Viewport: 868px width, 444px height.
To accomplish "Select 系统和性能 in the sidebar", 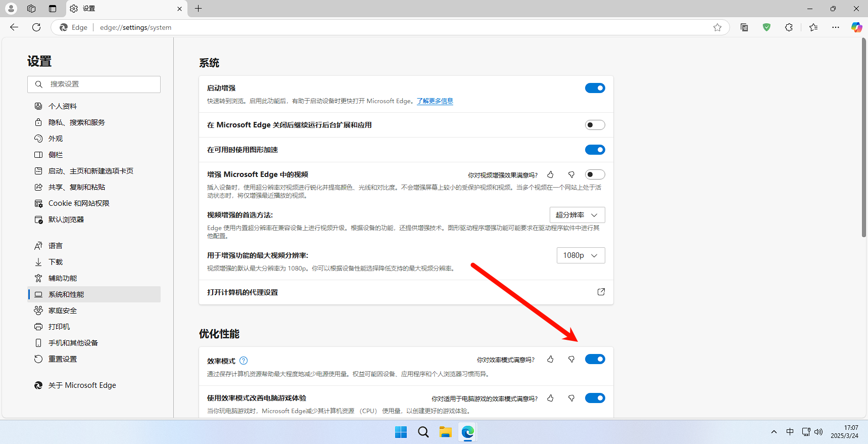I will tap(94, 294).
